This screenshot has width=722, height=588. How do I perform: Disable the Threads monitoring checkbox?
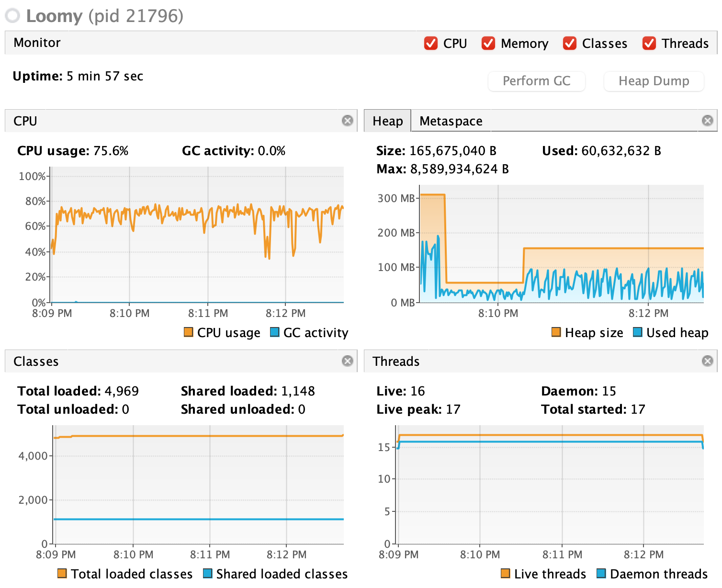click(x=649, y=43)
